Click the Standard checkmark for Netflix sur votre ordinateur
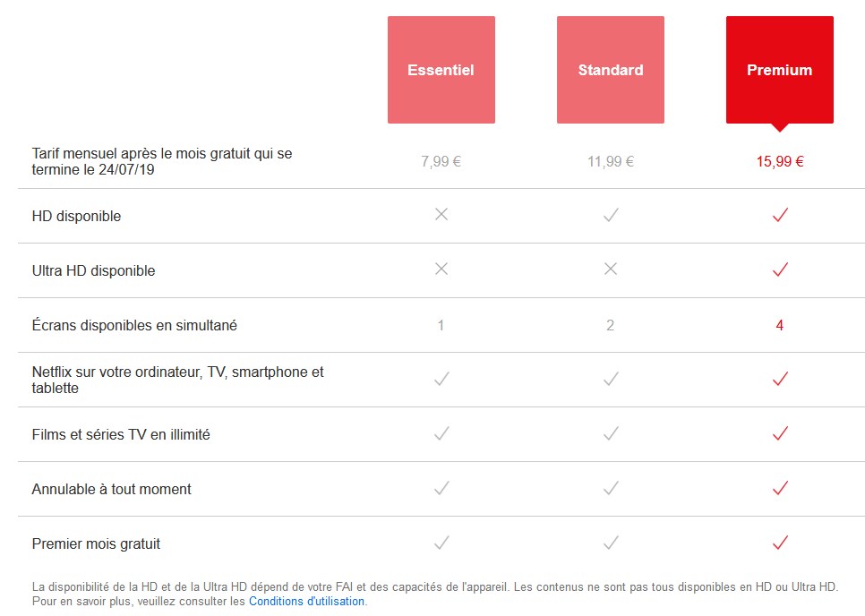The image size is (865, 616). pyautogui.click(x=611, y=379)
